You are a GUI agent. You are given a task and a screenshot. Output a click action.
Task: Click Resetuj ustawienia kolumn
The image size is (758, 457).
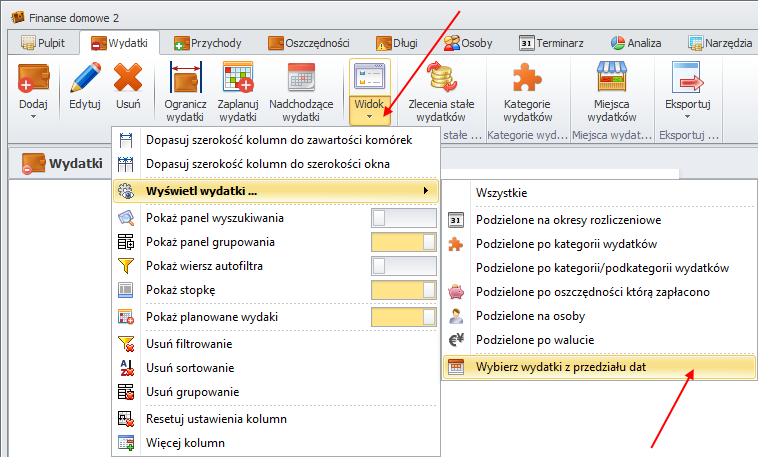(218, 418)
